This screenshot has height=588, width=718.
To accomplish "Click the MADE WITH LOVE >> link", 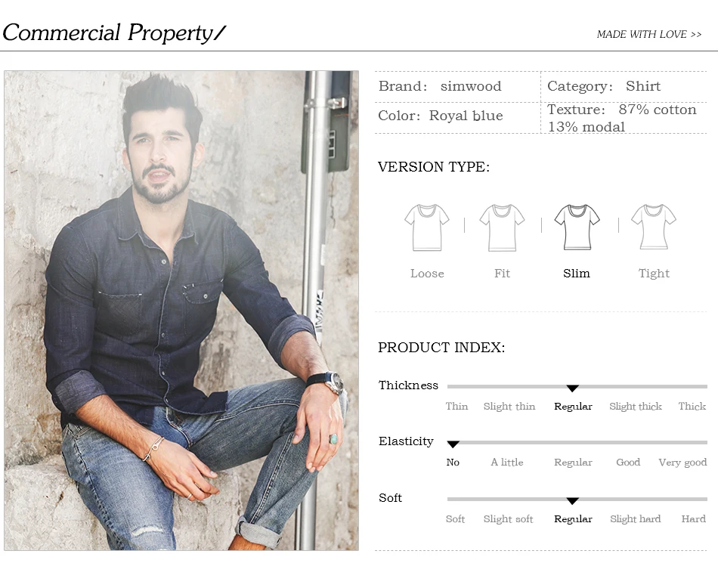I will tap(649, 34).
